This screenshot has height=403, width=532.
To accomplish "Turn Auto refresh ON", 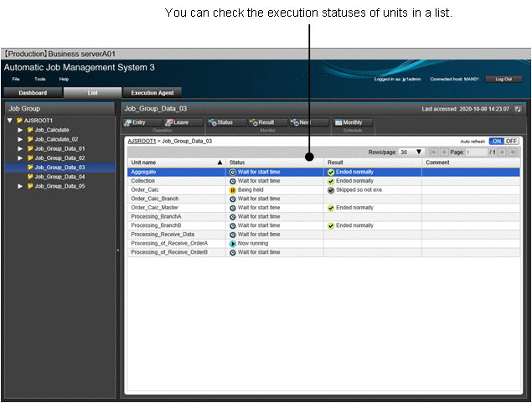I will tap(496, 141).
